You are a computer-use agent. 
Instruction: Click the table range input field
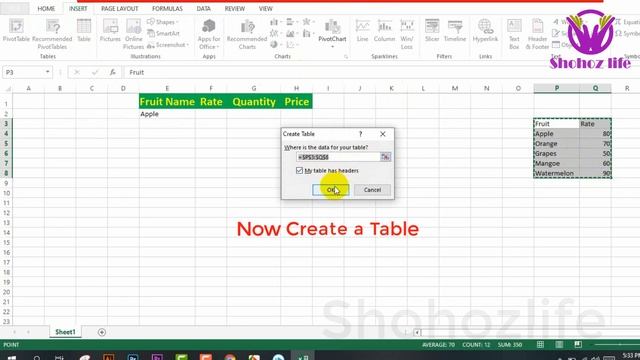[x=338, y=157]
